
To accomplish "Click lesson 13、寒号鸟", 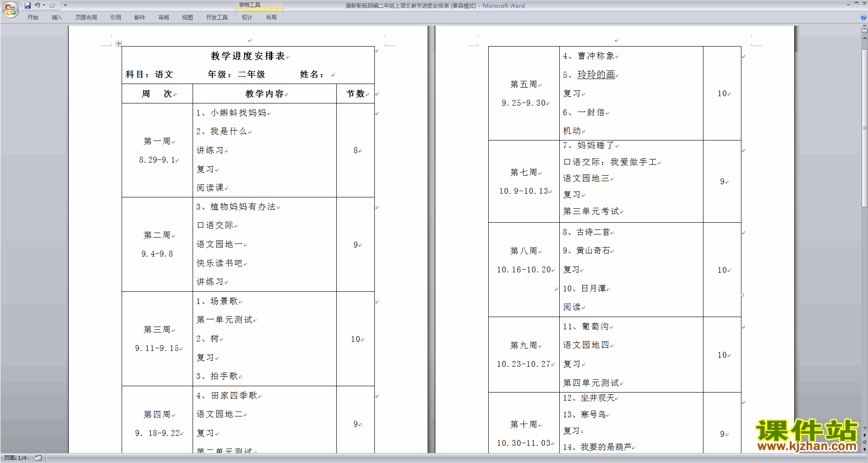I will pyautogui.click(x=584, y=415).
